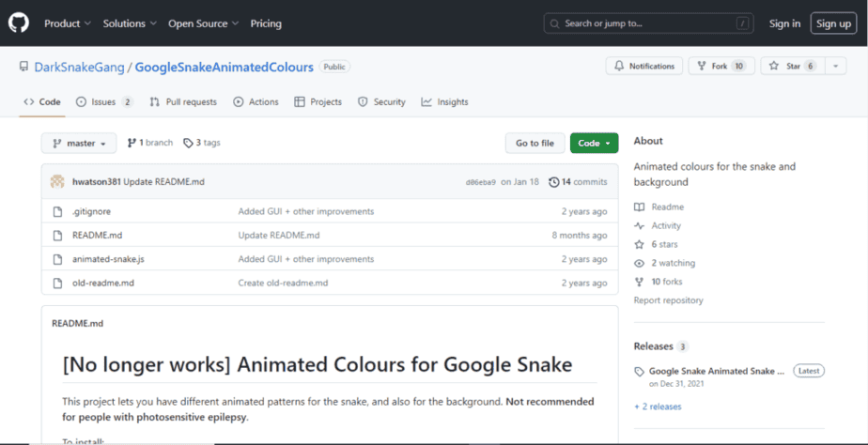Click the Sign up button
This screenshot has height=445, width=868.
click(x=833, y=23)
